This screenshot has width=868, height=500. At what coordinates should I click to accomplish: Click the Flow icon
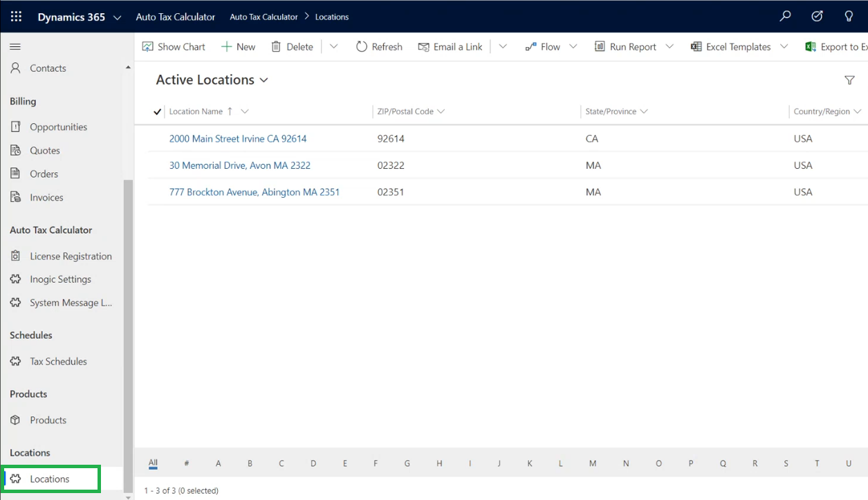530,46
